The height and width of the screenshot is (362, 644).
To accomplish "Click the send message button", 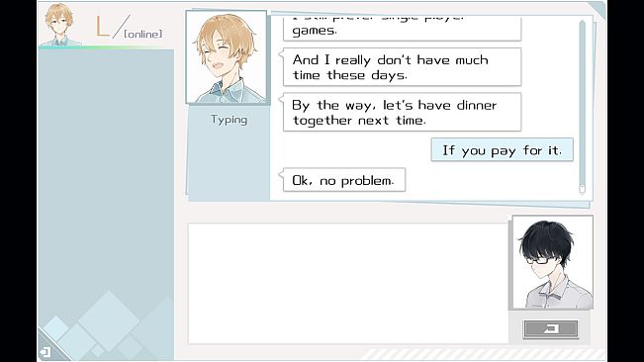I will click(x=551, y=328).
